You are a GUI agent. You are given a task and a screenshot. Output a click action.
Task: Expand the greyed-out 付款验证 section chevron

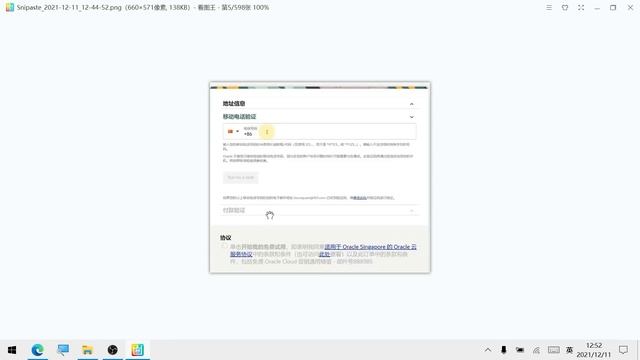tap(411, 211)
